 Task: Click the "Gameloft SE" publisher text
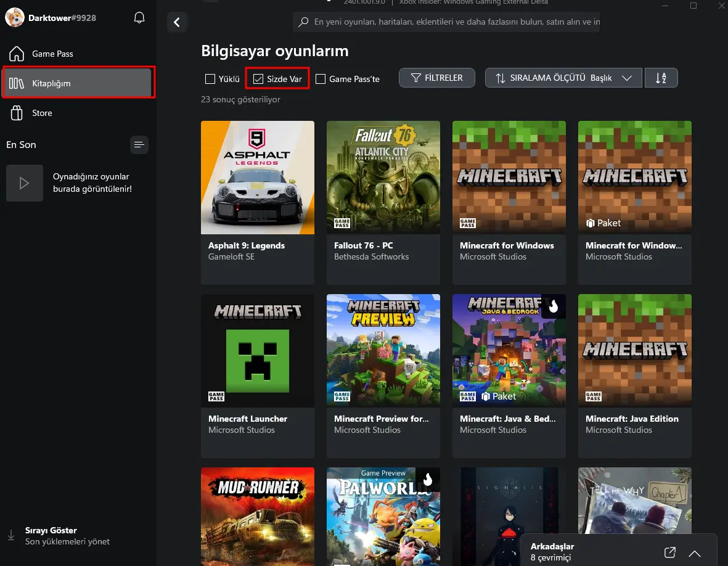[x=231, y=256]
